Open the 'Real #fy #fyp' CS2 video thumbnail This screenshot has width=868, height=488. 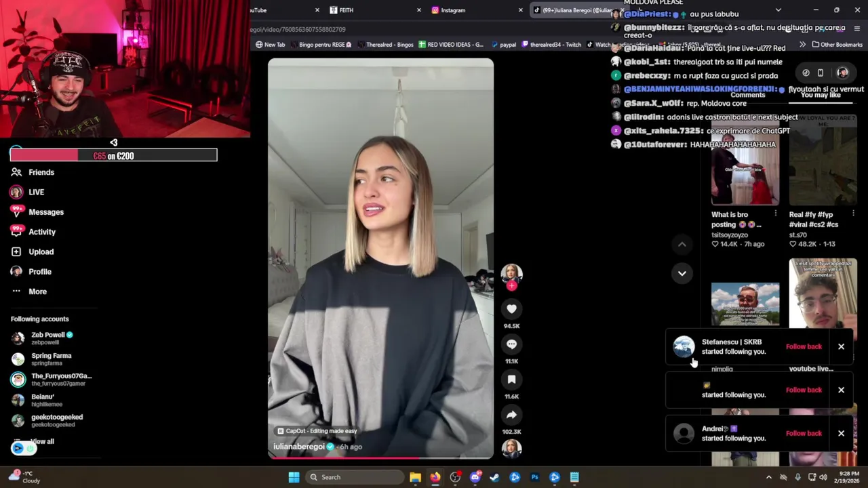point(823,161)
